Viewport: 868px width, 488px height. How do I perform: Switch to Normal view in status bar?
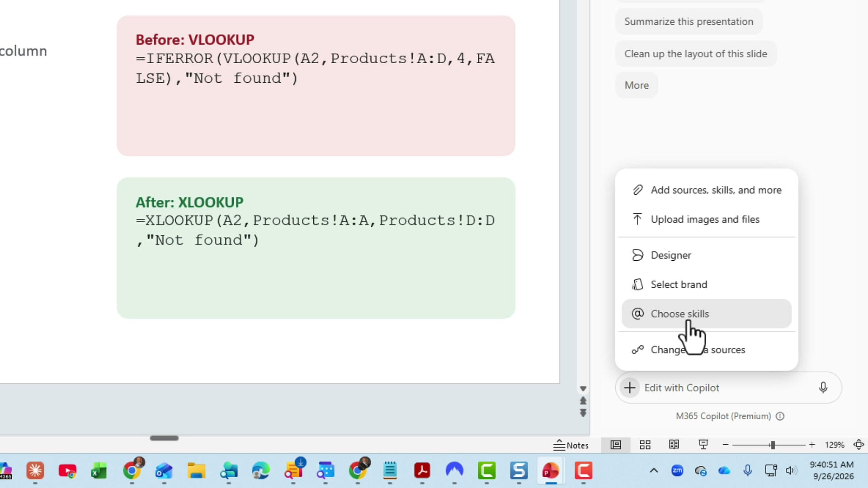click(x=616, y=445)
